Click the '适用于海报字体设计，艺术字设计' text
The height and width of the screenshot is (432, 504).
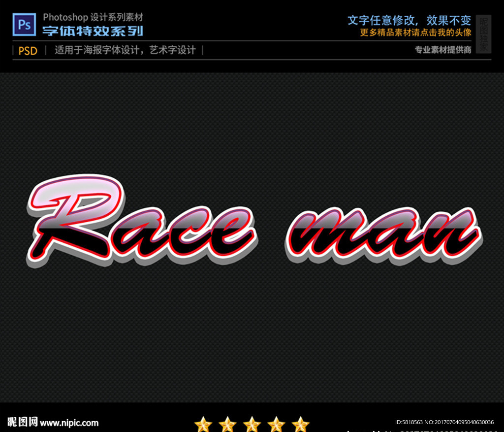click(125, 50)
